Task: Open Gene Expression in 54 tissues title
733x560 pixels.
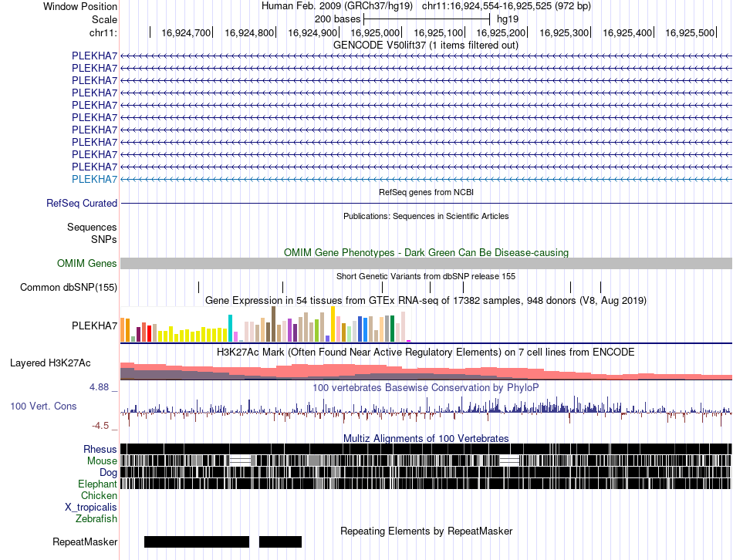Action: (x=426, y=301)
